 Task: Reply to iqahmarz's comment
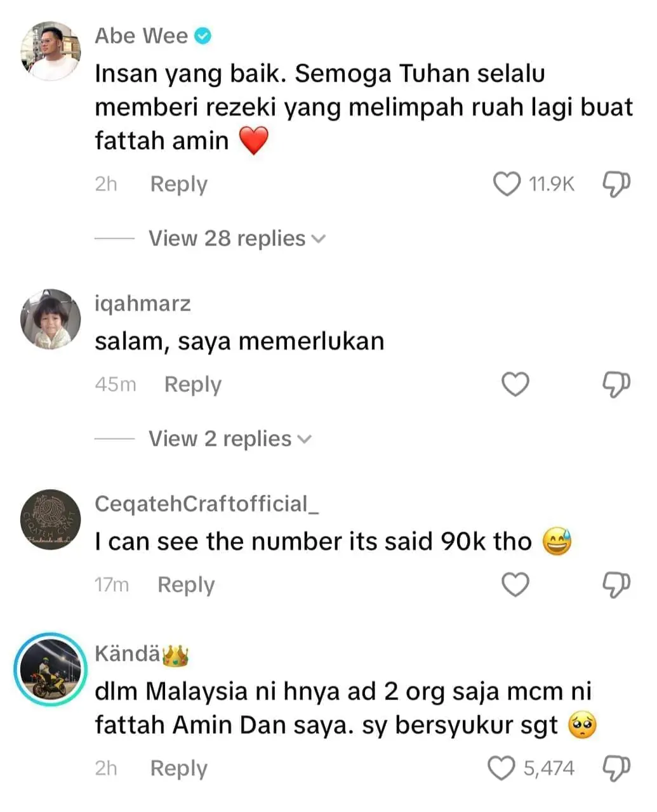[x=193, y=384]
